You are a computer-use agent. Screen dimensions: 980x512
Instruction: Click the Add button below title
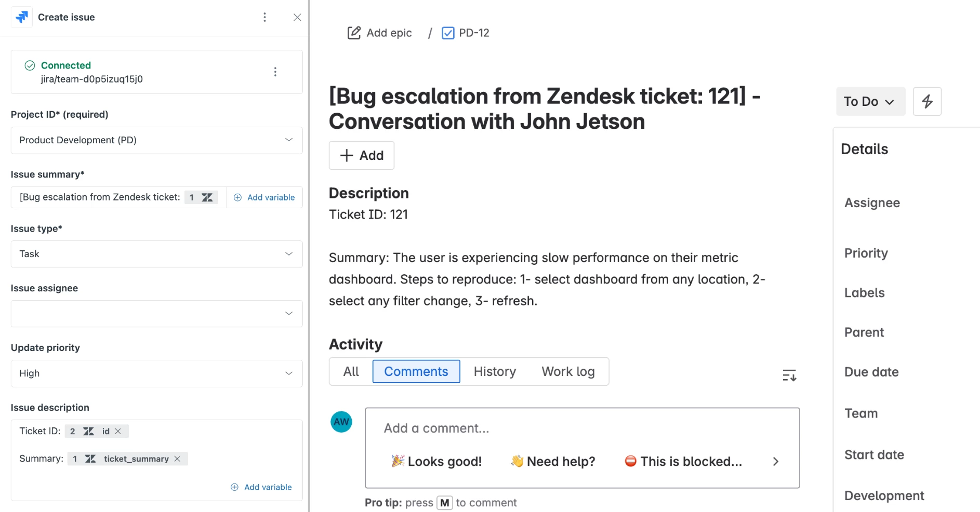362,155
